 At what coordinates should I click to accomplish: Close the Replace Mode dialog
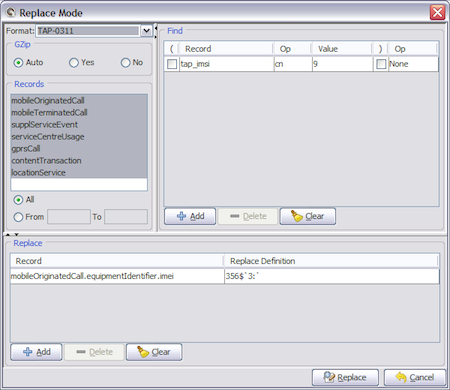(437, 13)
